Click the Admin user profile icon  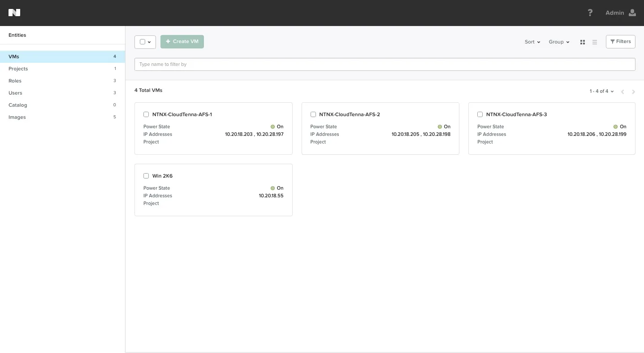click(x=632, y=13)
